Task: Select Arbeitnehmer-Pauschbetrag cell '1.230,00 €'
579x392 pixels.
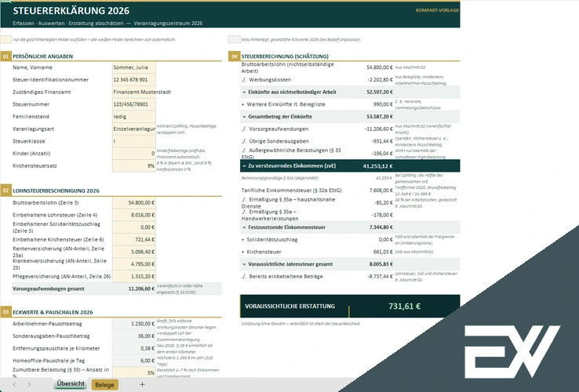Action: coord(133,324)
